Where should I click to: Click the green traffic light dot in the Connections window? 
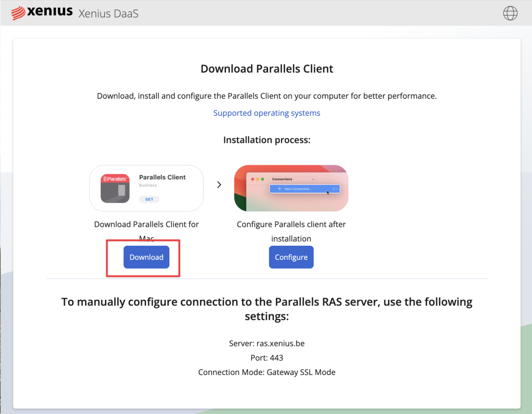tap(262, 179)
